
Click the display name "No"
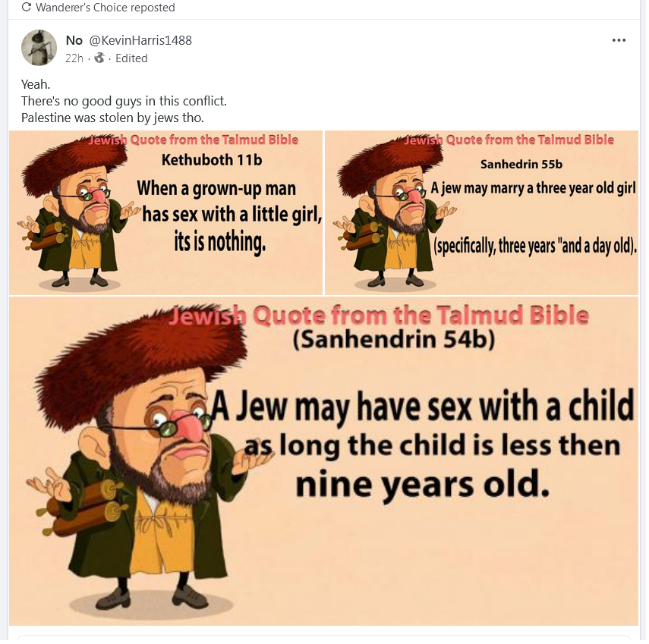(x=74, y=40)
